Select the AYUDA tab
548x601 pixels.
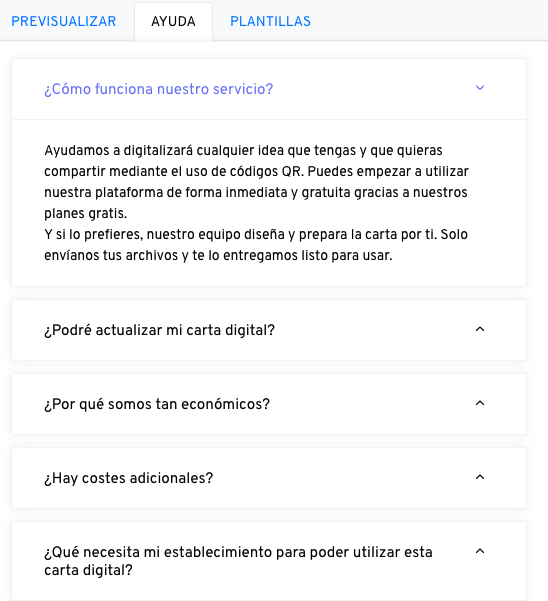click(173, 21)
